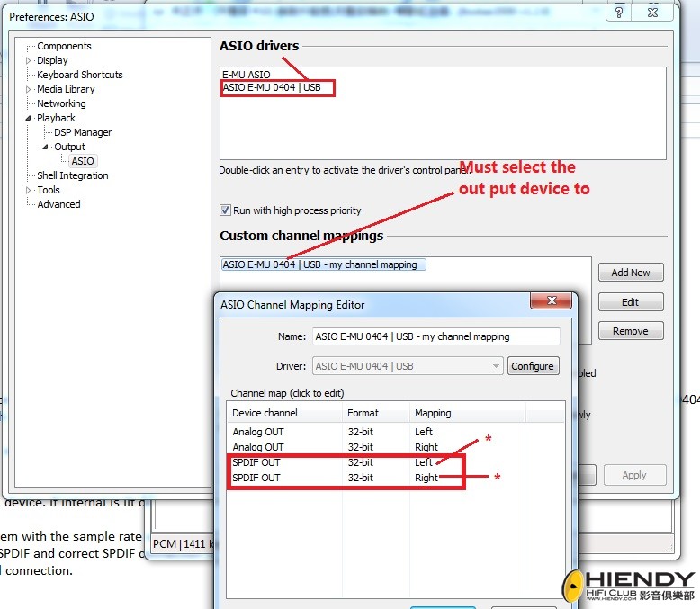
Task: Click 32-bit format of first Analog OUT row
Action: click(360, 432)
